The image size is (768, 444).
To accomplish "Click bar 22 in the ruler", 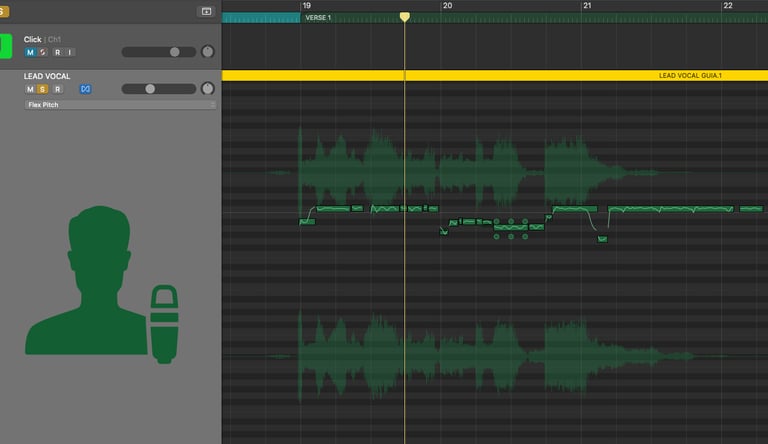I will pos(728,5).
